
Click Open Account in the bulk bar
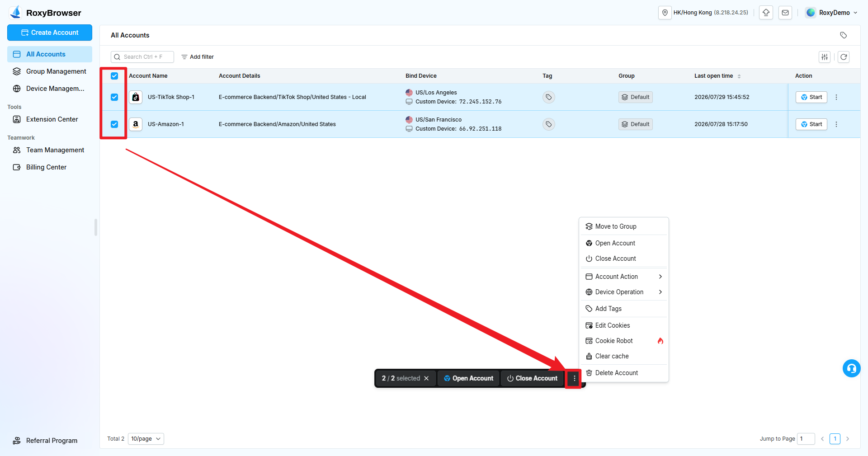[468, 378]
